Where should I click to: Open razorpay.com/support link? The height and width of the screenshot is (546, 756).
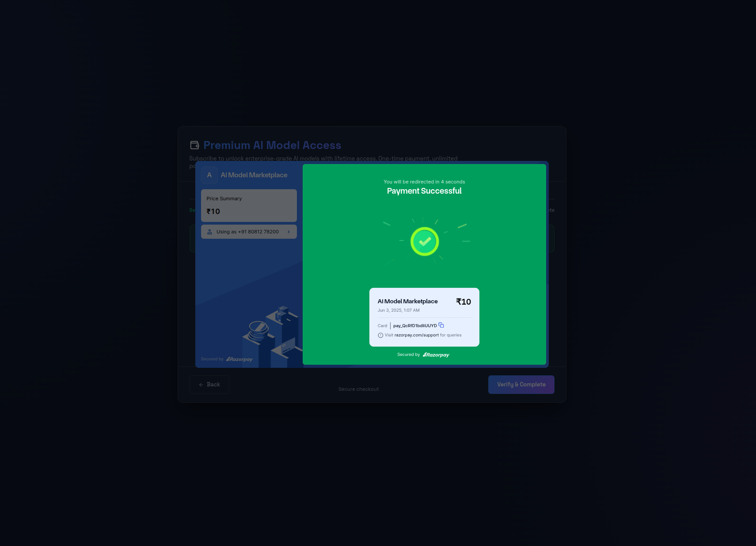416,335
